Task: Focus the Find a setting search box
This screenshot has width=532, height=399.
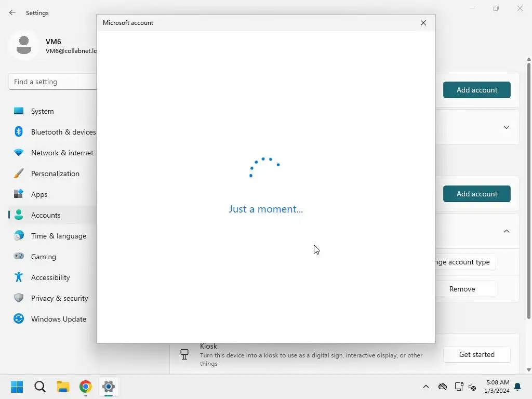Action: [x=52, y=82]
